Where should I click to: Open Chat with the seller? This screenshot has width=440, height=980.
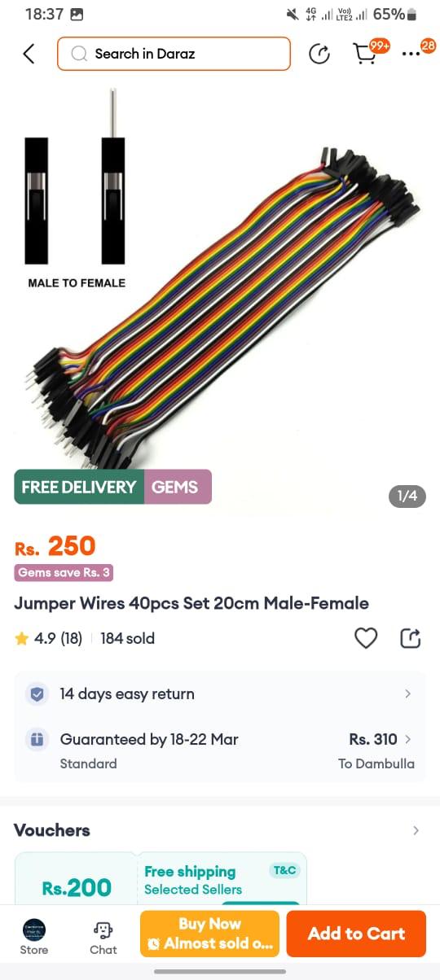[x=103, y=937]
